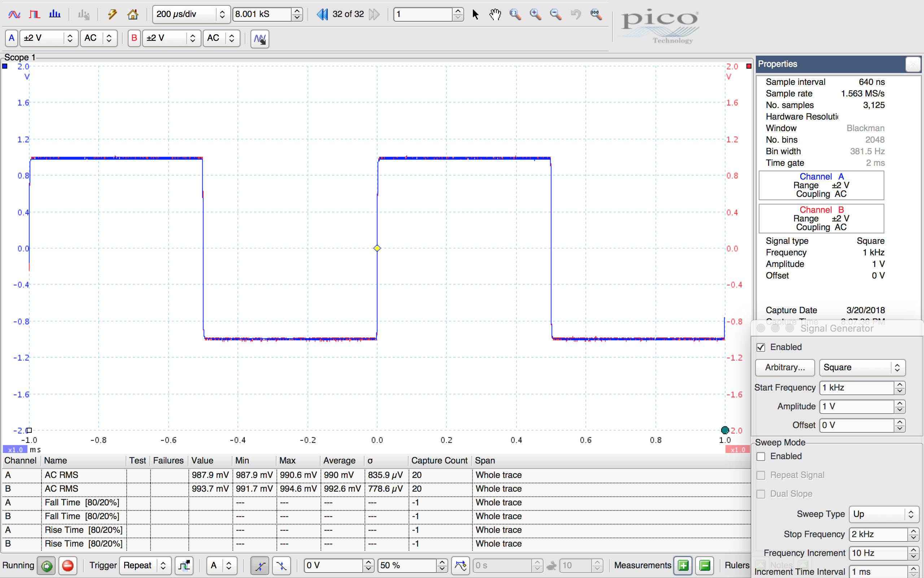This screenshot has height=578, width=924.
Task: Switch to Scope mode icon
Action: click(14, 14)
